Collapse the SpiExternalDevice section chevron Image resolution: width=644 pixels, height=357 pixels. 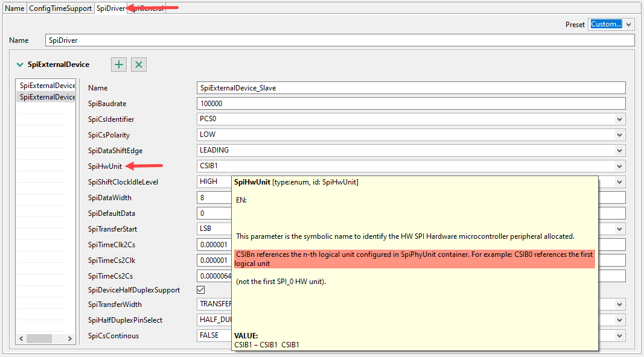tap(20, 64)
